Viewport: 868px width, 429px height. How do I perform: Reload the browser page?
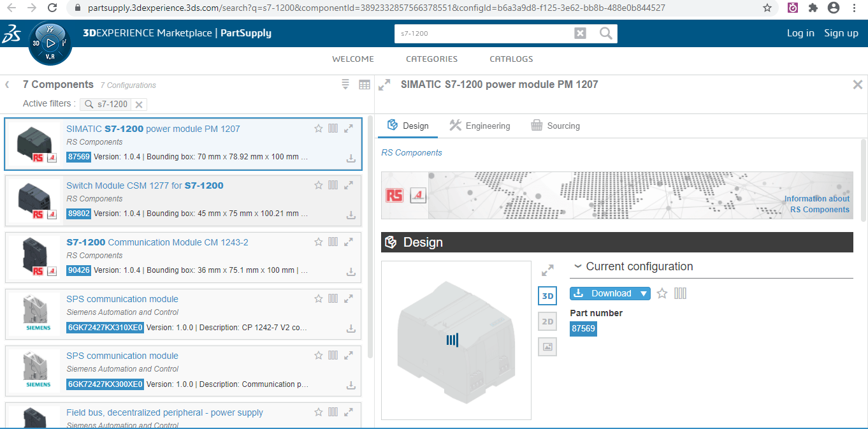[53, 8]
